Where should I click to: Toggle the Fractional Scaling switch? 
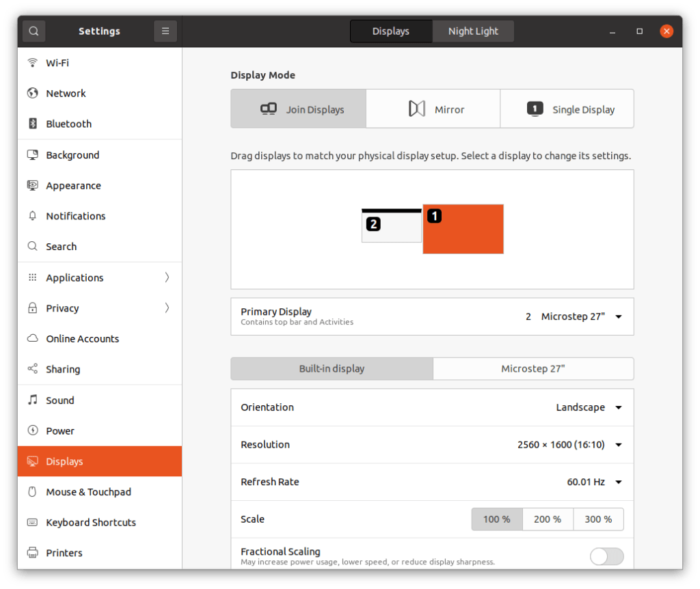[x=606, y=556]
